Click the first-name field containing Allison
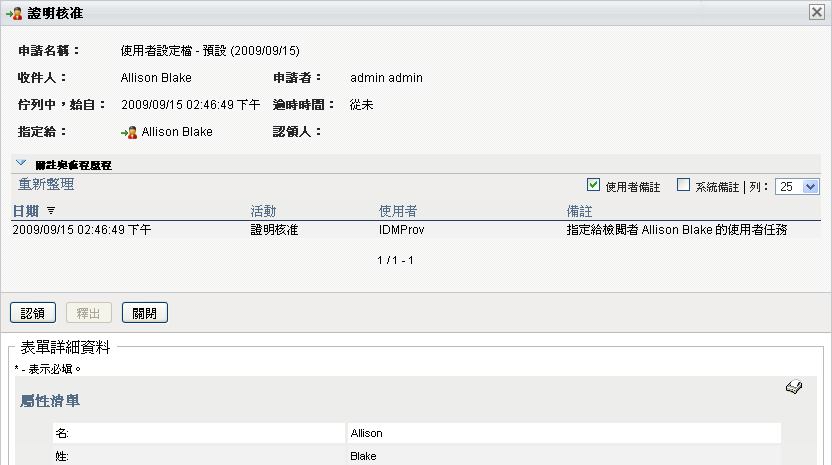This screenshot has height=465, width=832. click(563, 433)
